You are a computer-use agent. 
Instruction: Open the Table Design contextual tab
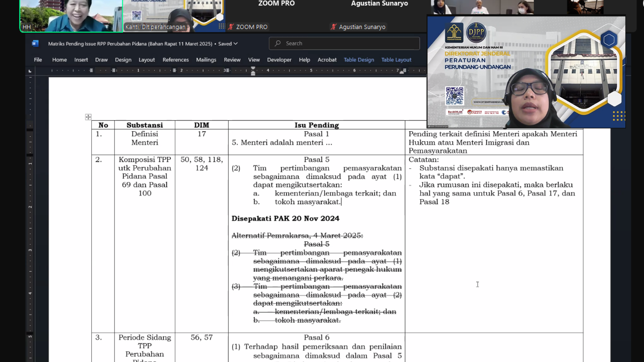359,60
